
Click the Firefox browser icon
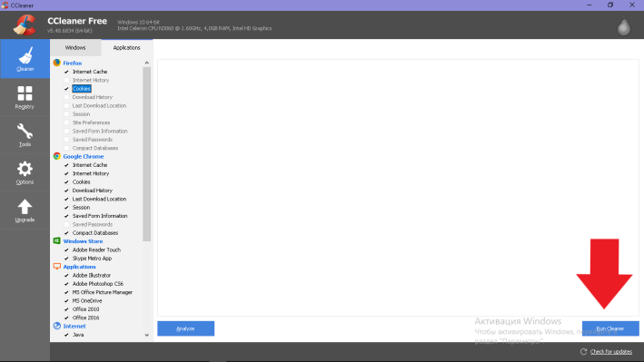[57, 63]
